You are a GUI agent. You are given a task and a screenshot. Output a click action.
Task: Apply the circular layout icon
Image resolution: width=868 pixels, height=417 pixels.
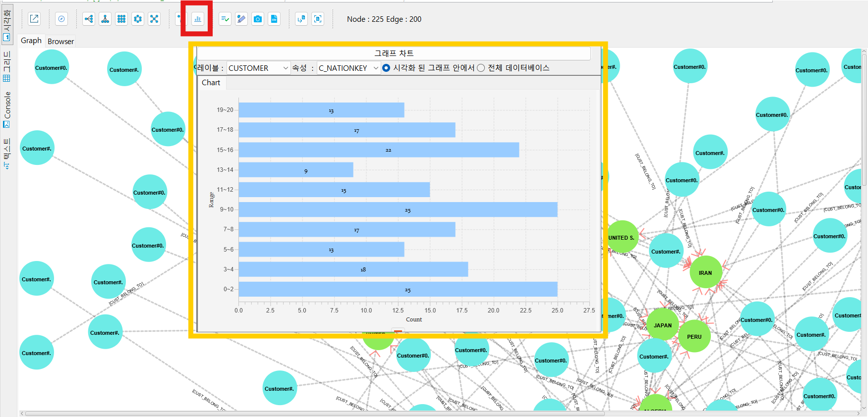click(138, 19)
